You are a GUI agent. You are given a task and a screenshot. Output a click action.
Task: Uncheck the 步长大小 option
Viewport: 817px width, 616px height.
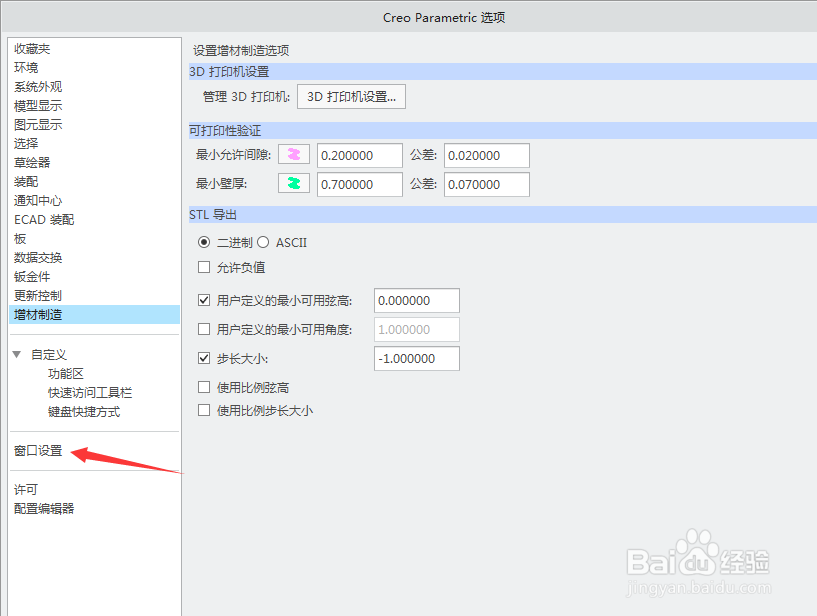[203, 357]
